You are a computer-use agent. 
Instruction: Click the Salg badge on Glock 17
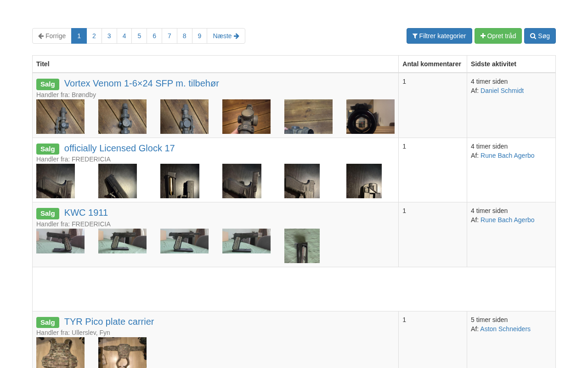pos(48,149)
